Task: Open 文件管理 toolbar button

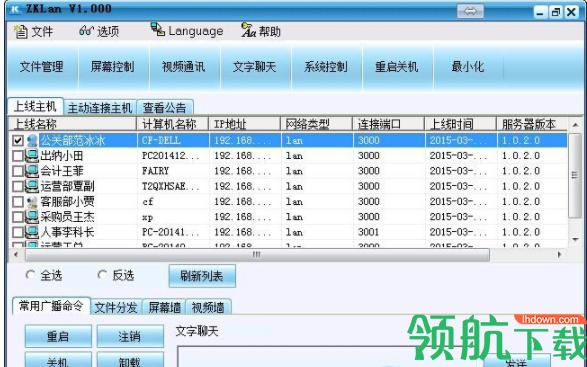Action: click(x=42, y=67)
